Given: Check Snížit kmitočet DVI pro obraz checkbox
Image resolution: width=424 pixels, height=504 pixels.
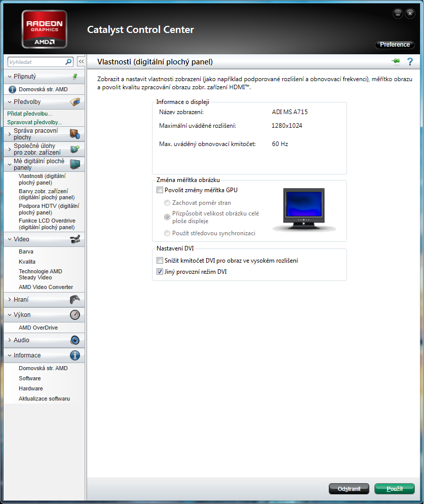Looking at the screenshot, I should tap(160, 260).
